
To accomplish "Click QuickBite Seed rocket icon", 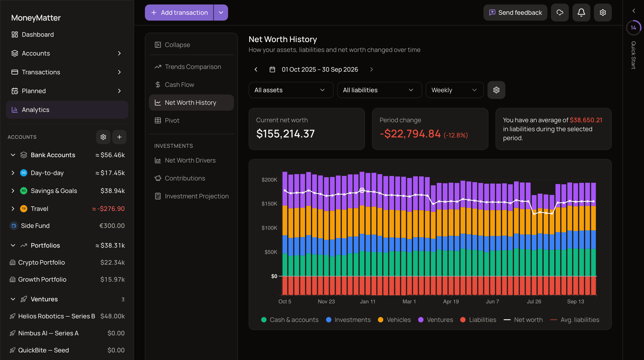I will pos(13,350).
